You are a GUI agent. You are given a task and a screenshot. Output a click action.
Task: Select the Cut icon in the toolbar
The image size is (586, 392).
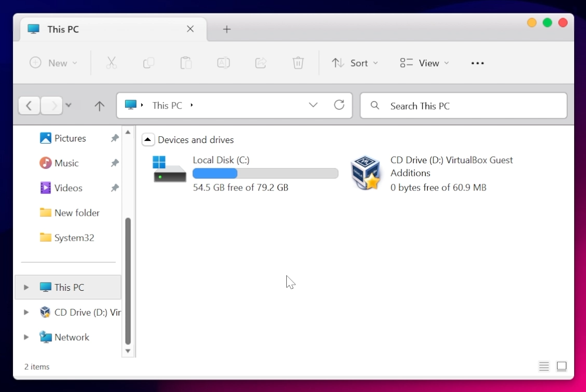point(112,62)
